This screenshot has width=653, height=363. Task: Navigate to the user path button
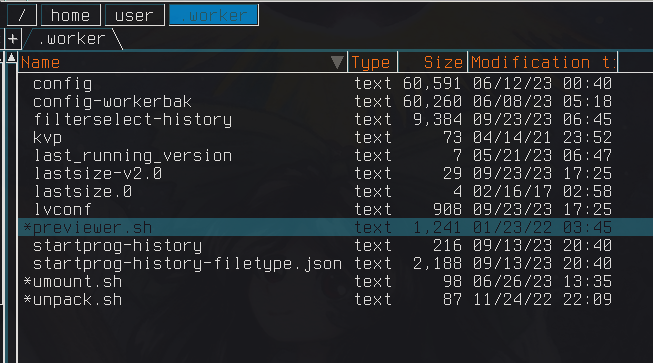pyautogui.click(x=135, y=15)
